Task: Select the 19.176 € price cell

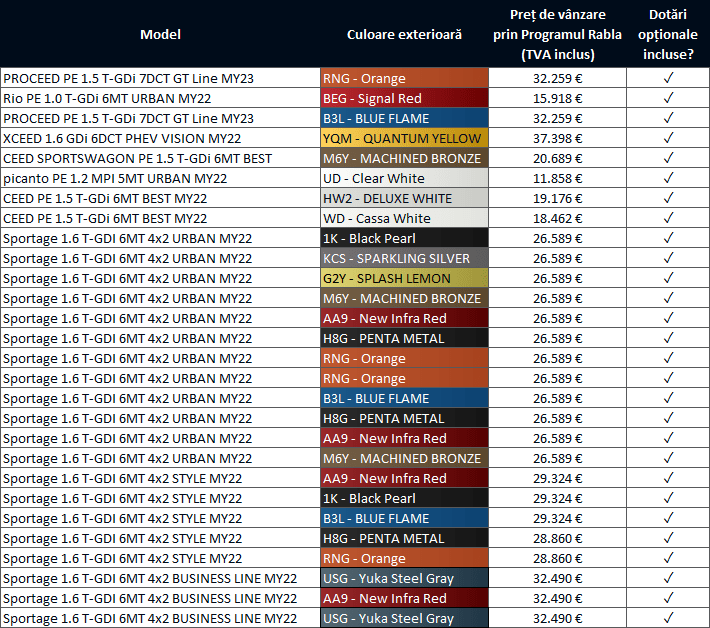Action: point(557,198)
